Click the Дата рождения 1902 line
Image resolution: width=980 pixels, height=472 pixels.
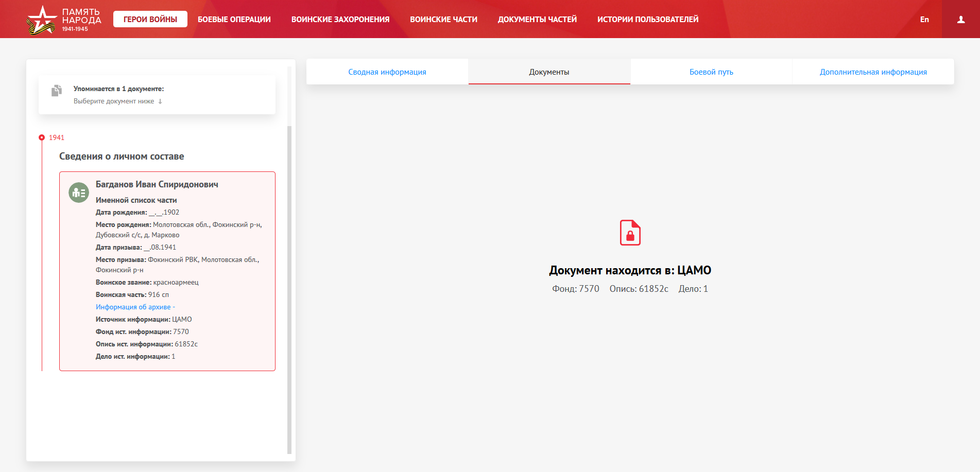pyautogui.click(x=137, y=212)
